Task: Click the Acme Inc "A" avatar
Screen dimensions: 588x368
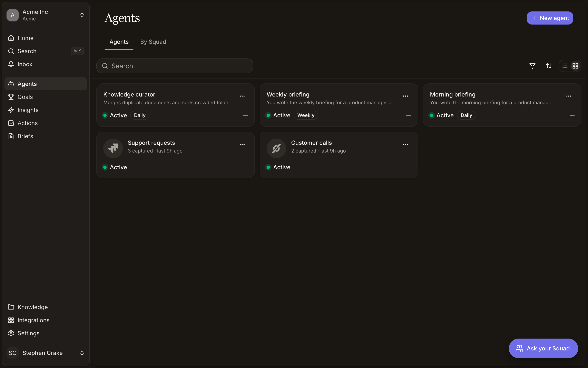Action: tap(13, 15)
